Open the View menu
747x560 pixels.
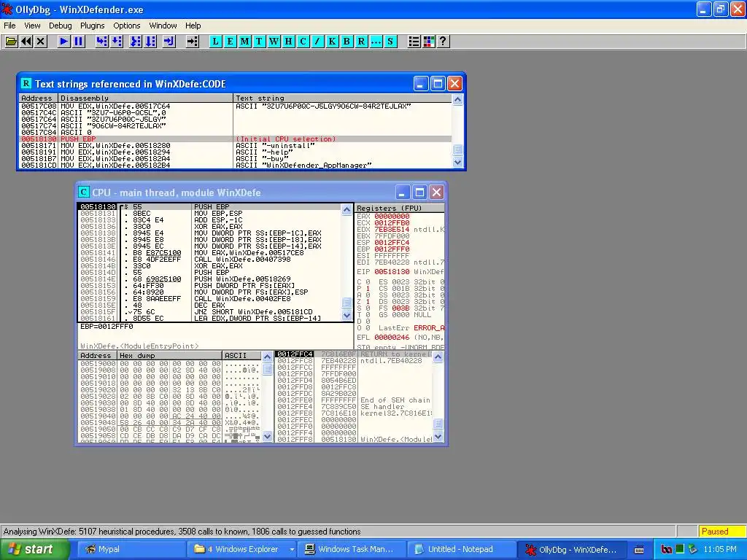[x=32, y=26]
